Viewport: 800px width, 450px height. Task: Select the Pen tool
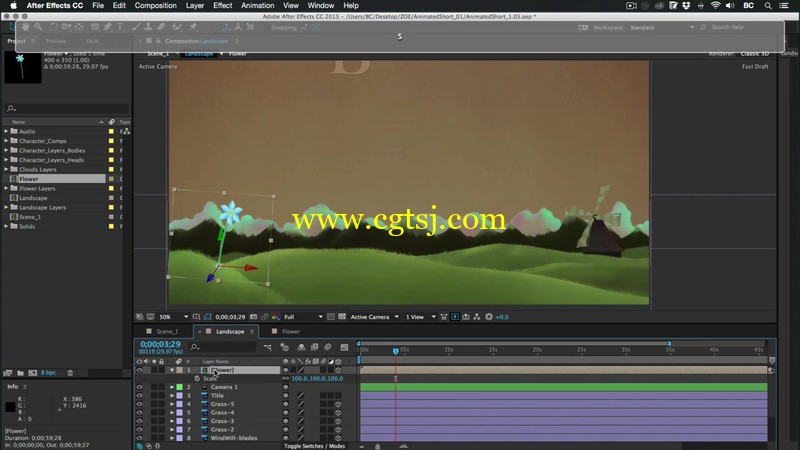pos(108,27)
